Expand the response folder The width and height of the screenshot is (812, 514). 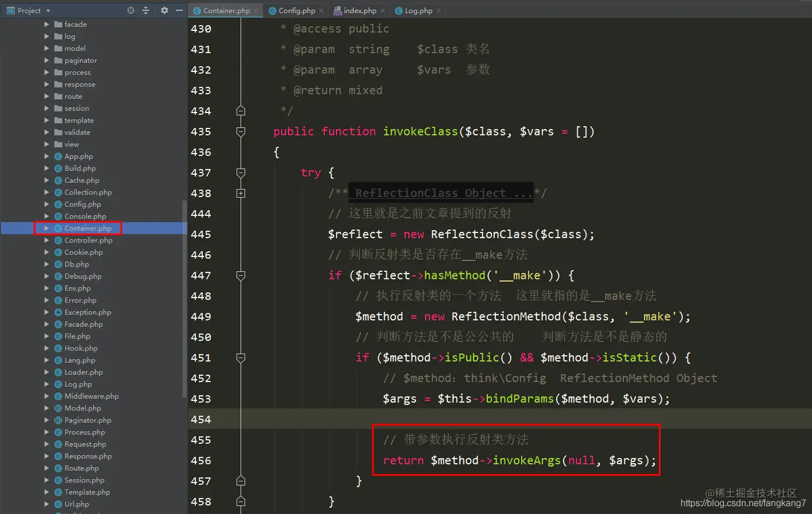(47, 84)
